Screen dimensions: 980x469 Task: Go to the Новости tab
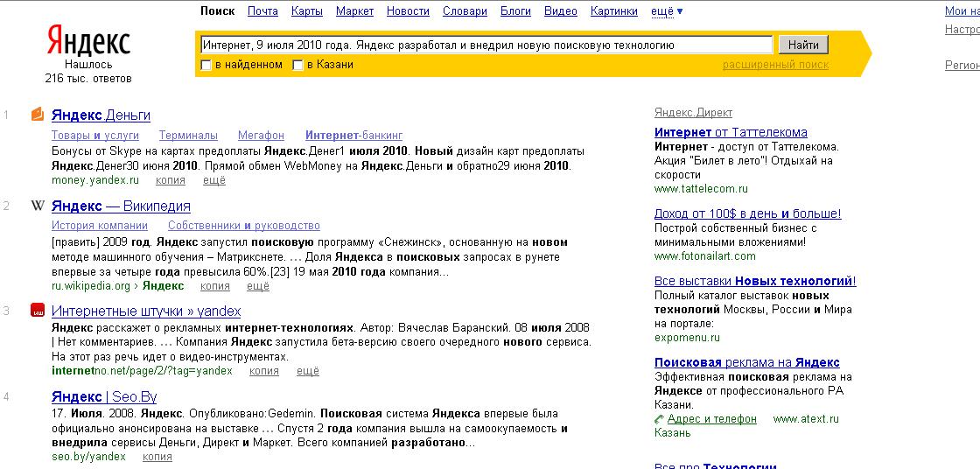click(408, 11)
